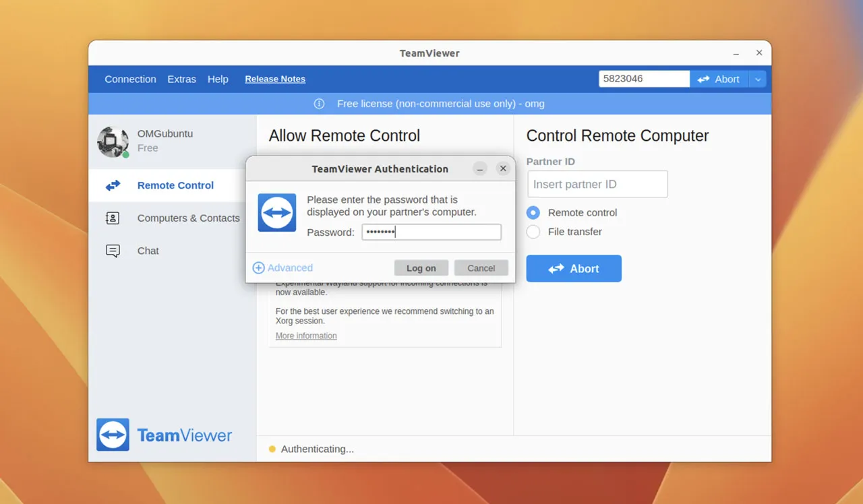Open the Extras menu
The image size is (863, 504).
[181, 79]
